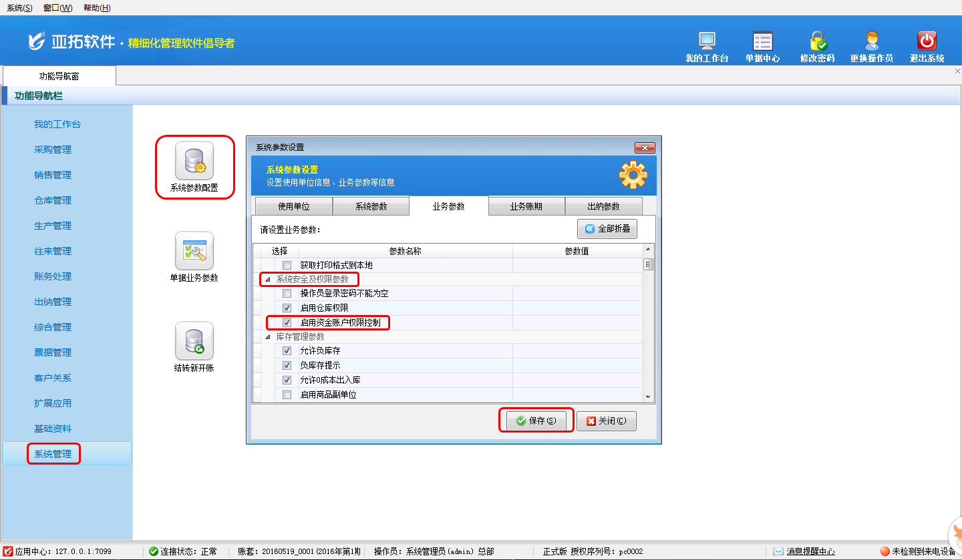Image resolution: width=962 pixels, height=560 pixels.
Task: Click the red 退出系统 power icon
Action: [927, 42]
